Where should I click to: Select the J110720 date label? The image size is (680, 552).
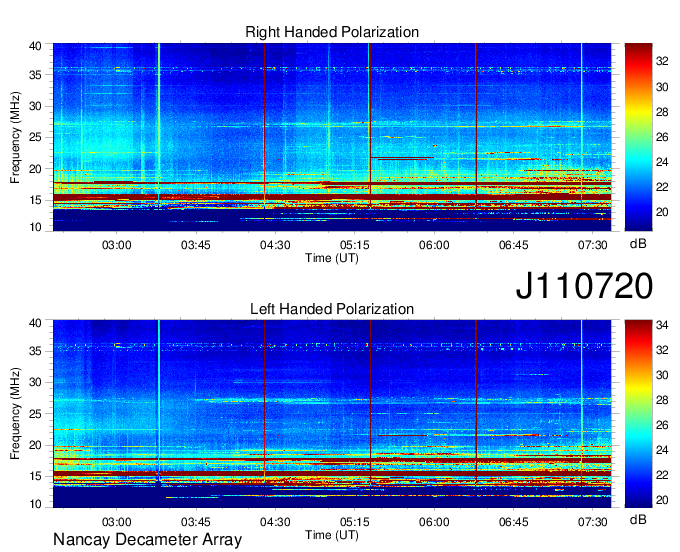point(584,285)
